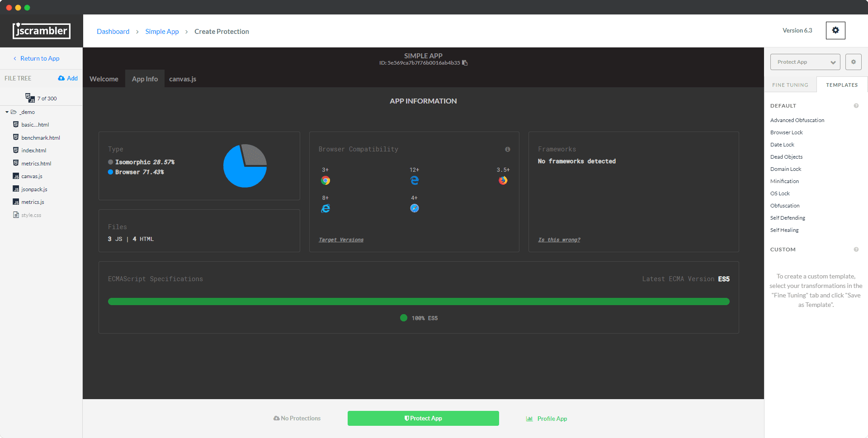Open metrics.js in the file tree
This screenshot has width=868, height=438.
click(33, 202)
